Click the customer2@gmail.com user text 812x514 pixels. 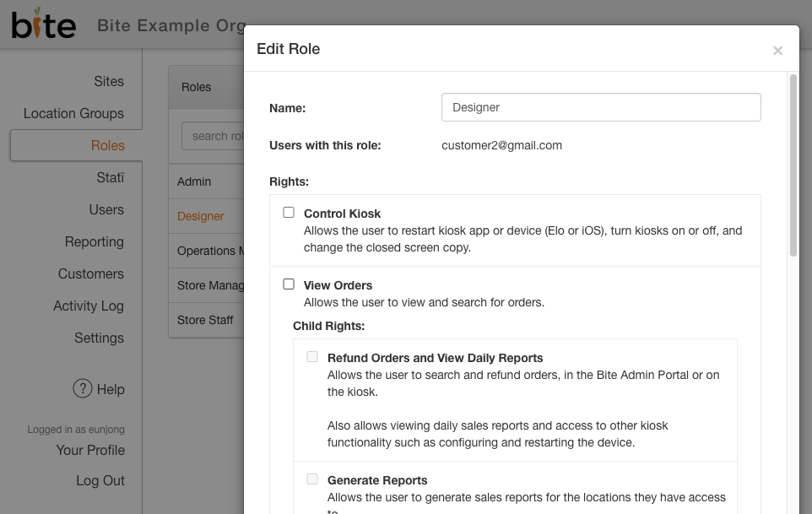[501, 145]
